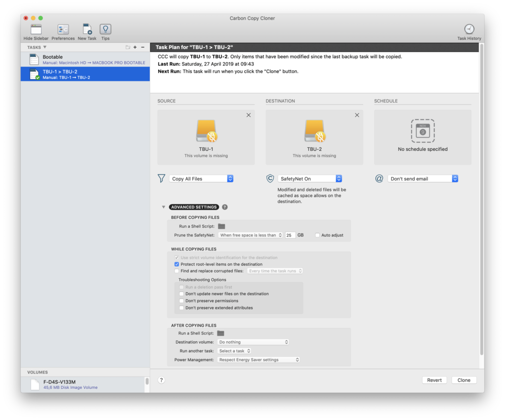Open Run another task Select a task dropdown

point(234,351)
